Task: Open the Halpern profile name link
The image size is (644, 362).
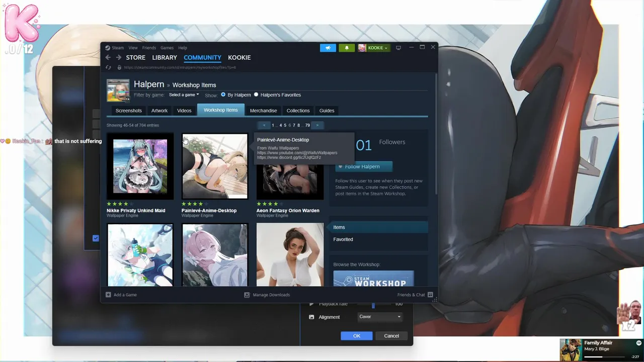Action: 149,84
